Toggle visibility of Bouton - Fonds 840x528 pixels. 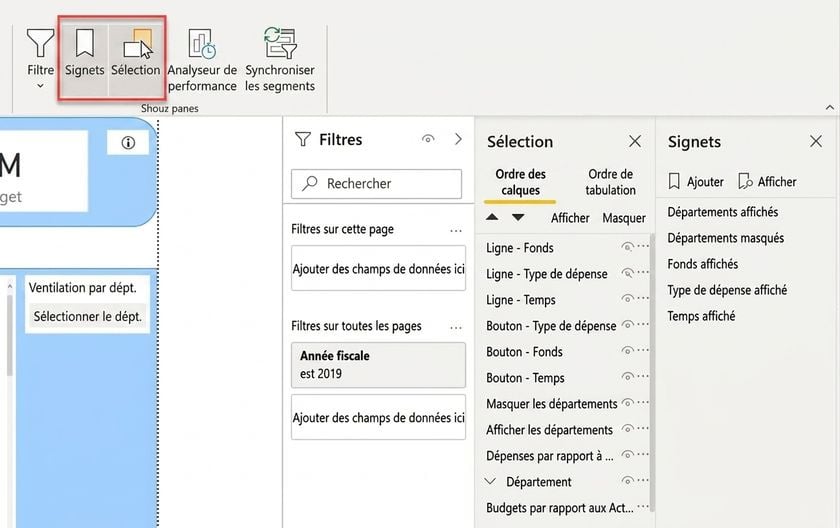pyautogui.click(x=627, y=351)
